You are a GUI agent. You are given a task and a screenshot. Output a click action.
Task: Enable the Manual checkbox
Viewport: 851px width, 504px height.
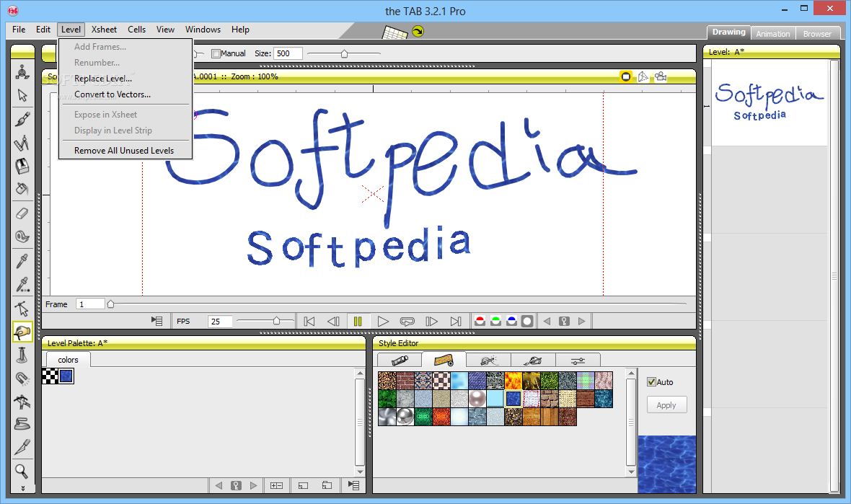coord(216,53)
